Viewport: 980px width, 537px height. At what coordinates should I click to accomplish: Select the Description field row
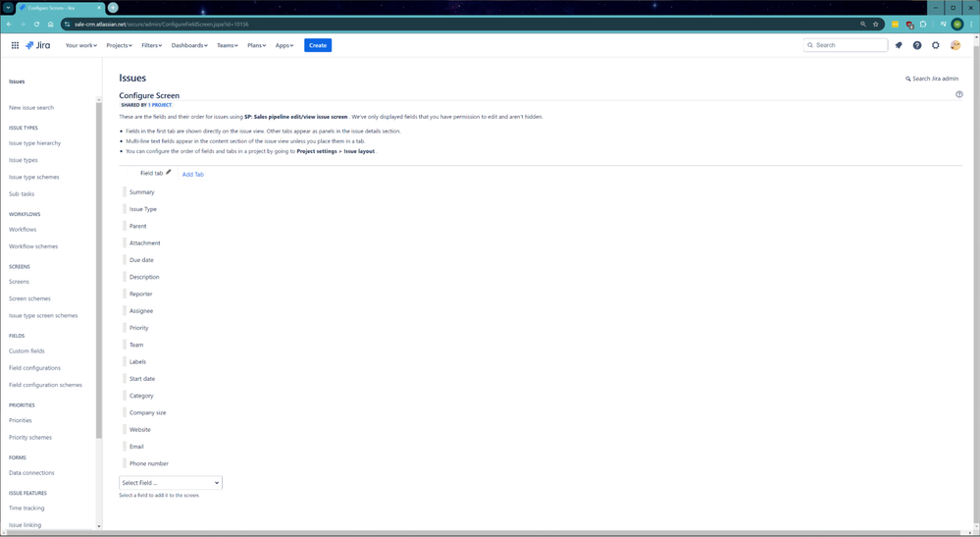pyautogui.click(x=144, y=277)
